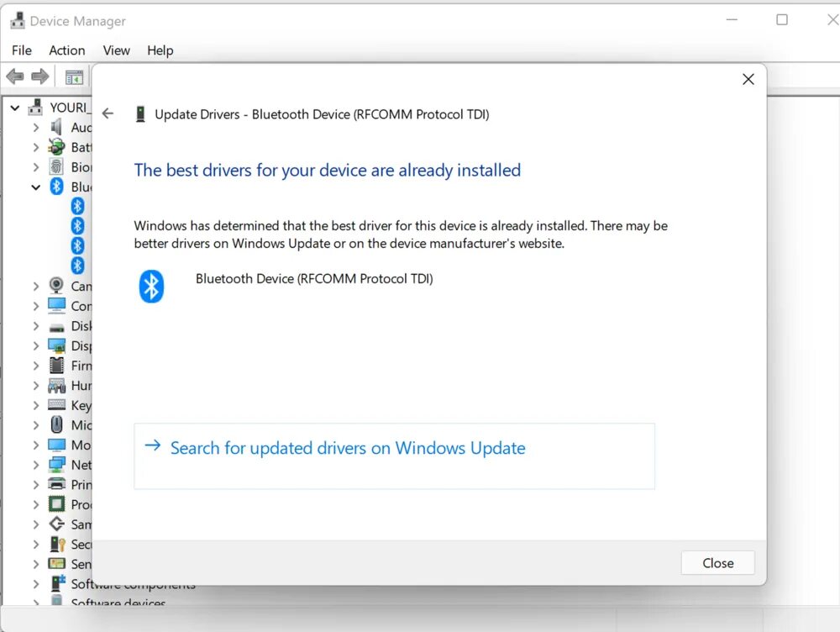Select the Monitors icon
Image resolution: width=840 pixels, height=632 pixels.
pos(56,445)
